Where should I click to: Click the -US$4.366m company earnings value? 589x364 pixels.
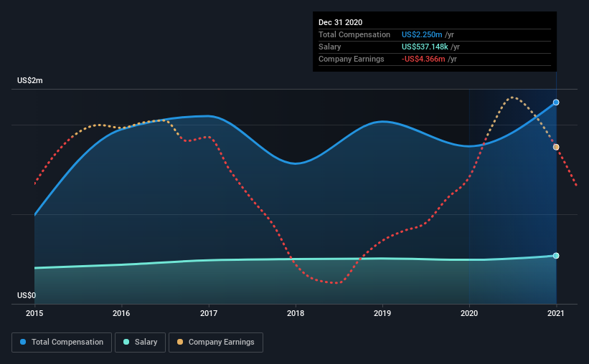tap(423, 59)
